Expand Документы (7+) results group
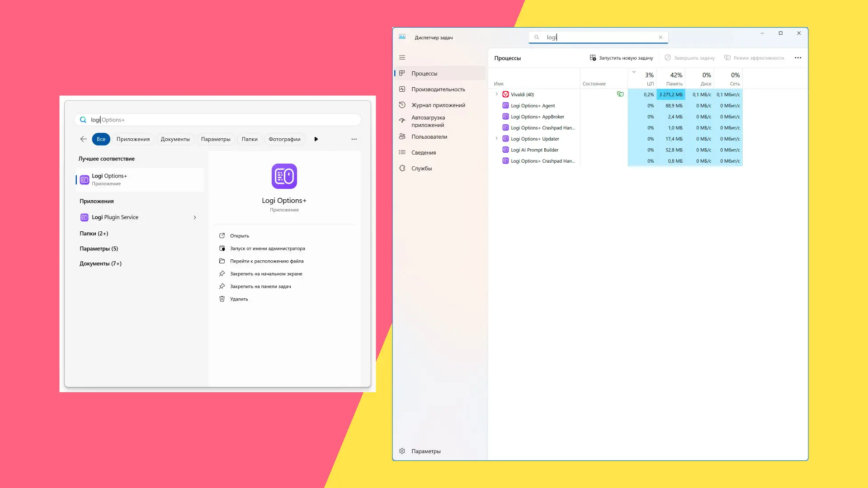The width and height of the screenshot is (868, 488). pos(100,263)
